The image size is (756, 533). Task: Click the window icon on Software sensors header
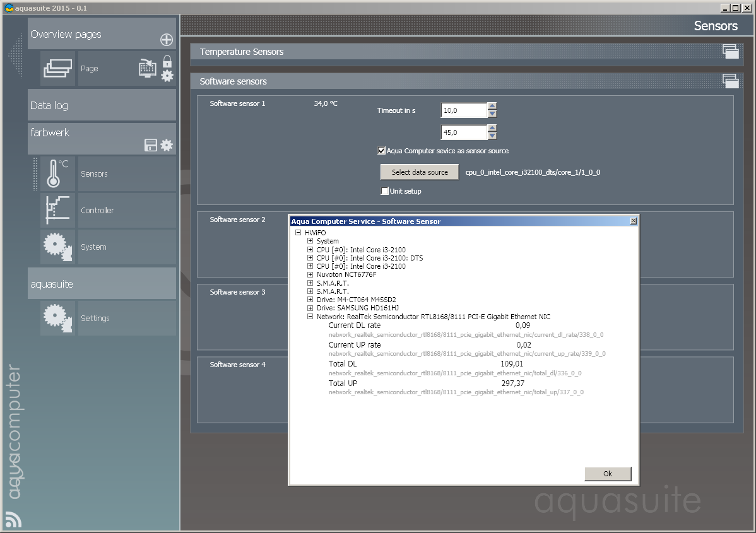pyautogui.click(x=731, y=81)
